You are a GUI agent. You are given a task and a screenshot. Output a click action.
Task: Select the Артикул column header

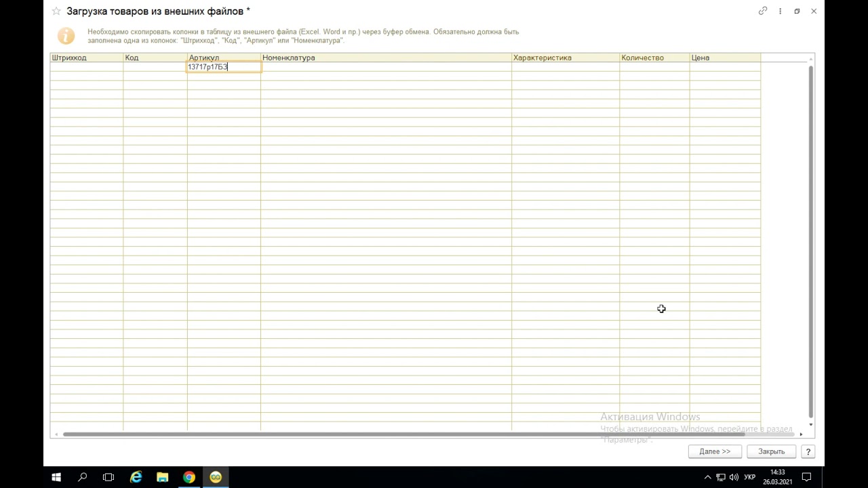point(224,58)
